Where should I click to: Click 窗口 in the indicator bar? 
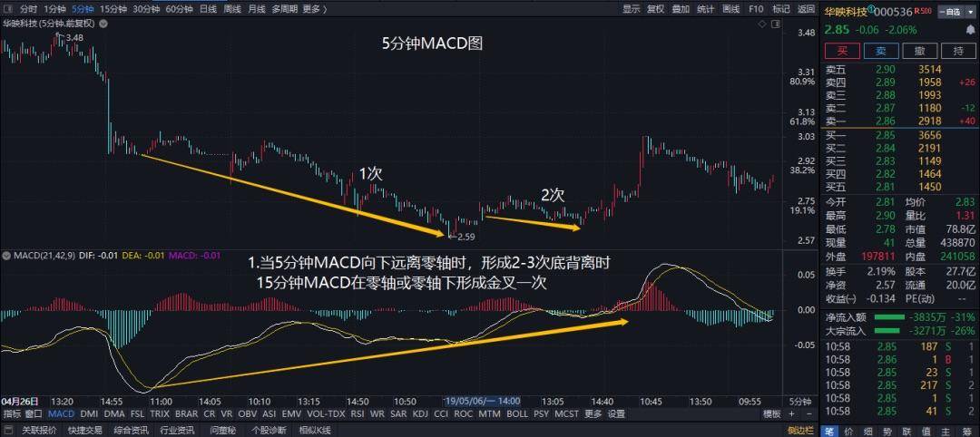point(34,413)
